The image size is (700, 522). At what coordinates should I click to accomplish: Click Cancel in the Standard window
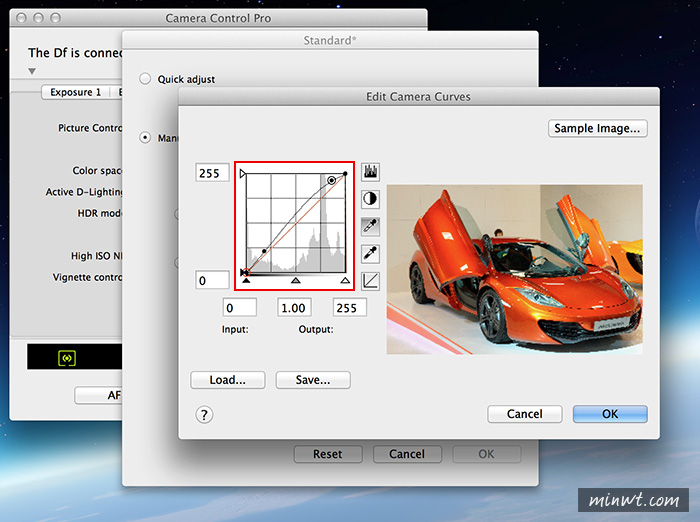click(407, 454)
